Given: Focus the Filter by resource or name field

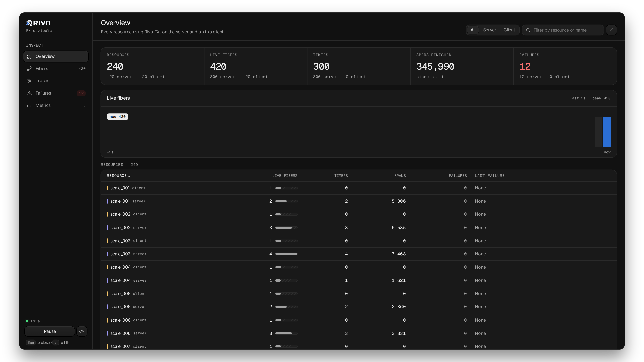Looking at the screenshot, I should click(x=563, y=30).
